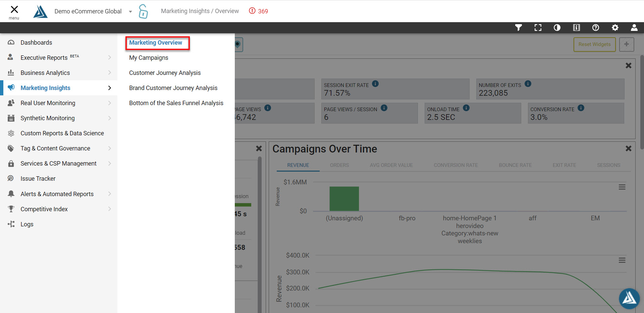
Task: Close the top metrics widget
Action: pos(629,65)
